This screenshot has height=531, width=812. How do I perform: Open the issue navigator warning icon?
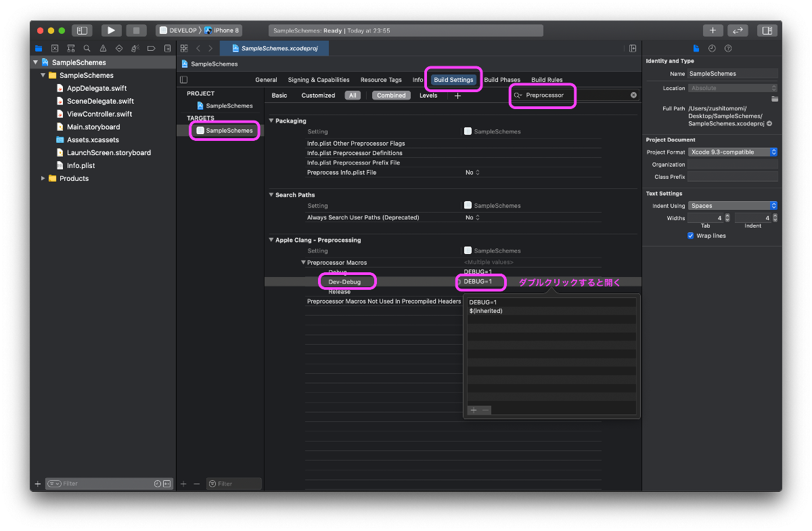103,49
